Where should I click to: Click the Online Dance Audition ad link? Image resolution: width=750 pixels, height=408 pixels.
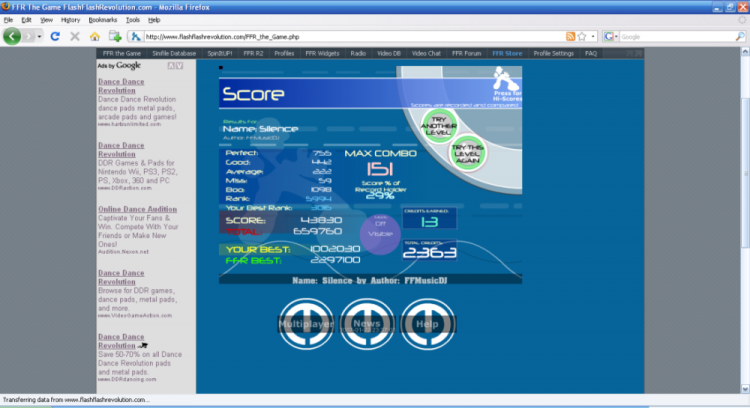[x=136, y=209]
